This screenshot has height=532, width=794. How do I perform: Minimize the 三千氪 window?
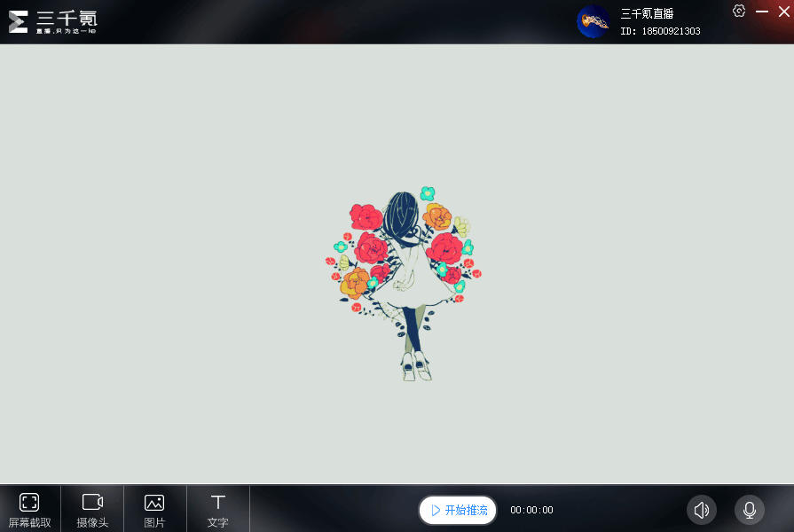coord(762,12)
